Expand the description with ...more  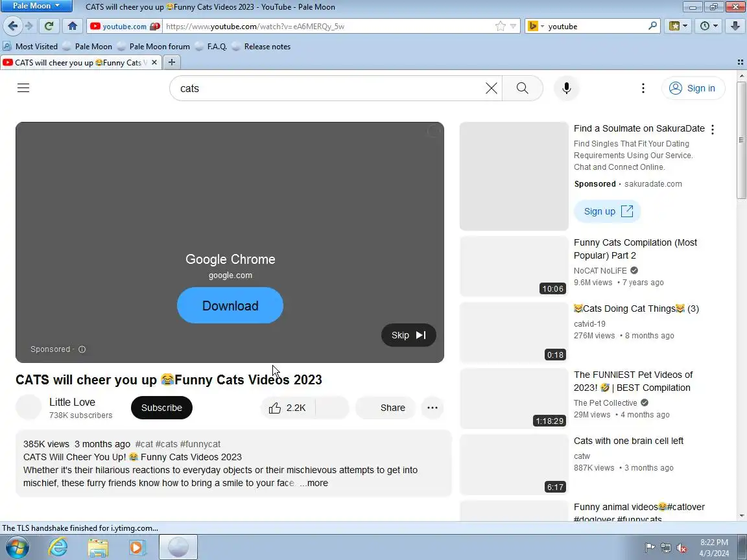[314, 483]
